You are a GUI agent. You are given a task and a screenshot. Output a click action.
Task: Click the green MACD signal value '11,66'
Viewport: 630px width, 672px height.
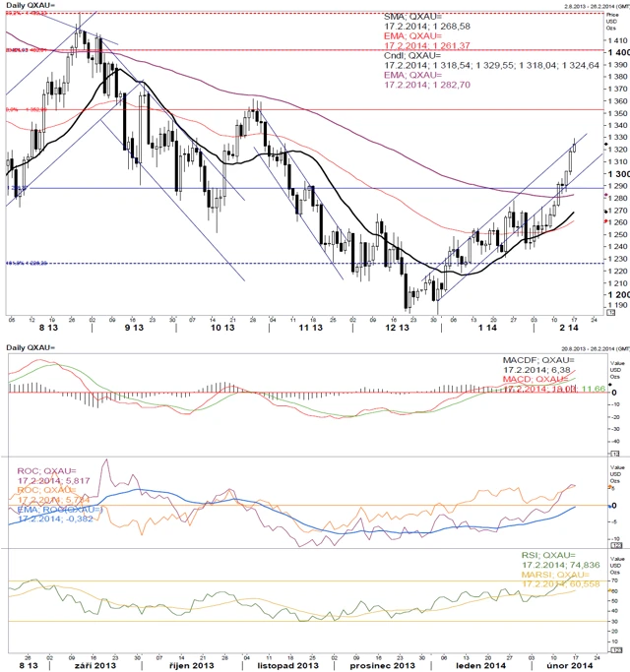pyautogui.click(x=594, y=389)
